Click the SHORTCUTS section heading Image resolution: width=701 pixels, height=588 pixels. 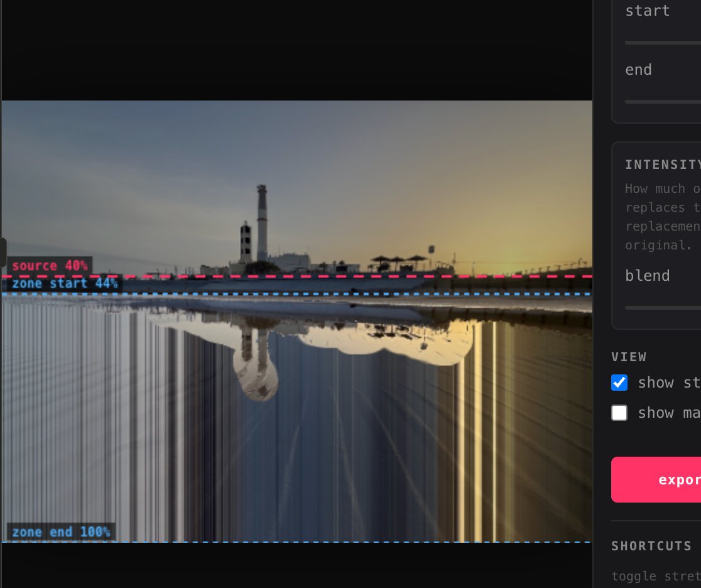coord(648,546)
